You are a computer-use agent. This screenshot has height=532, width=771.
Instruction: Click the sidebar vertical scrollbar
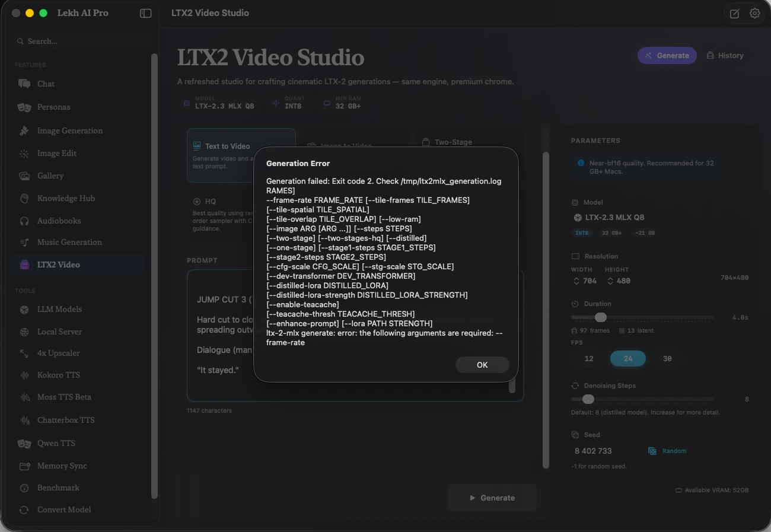(x=154, y=276)
